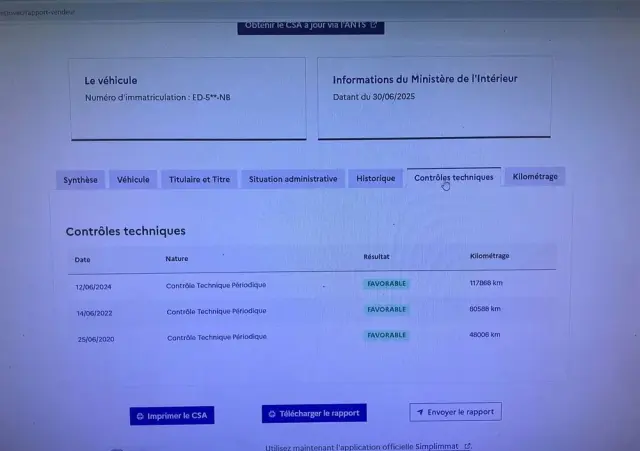Image resolution: width=640 pixels, height=451 pixels.
Task: Click the Kilométrage column header
Action: pos(489,256)
